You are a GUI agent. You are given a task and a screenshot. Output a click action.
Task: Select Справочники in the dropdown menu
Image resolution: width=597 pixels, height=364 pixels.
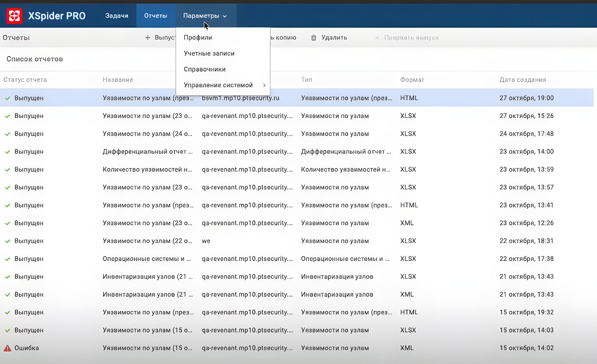[205, 69]
